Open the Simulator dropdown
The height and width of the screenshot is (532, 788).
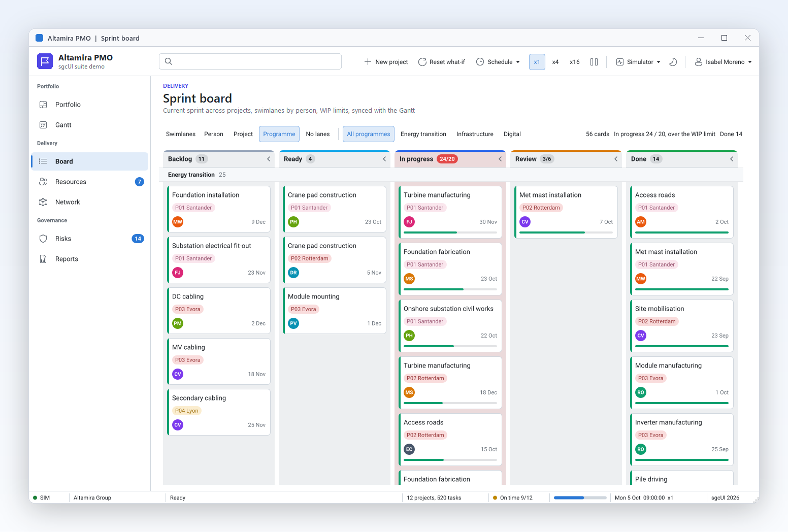(638, 62)
